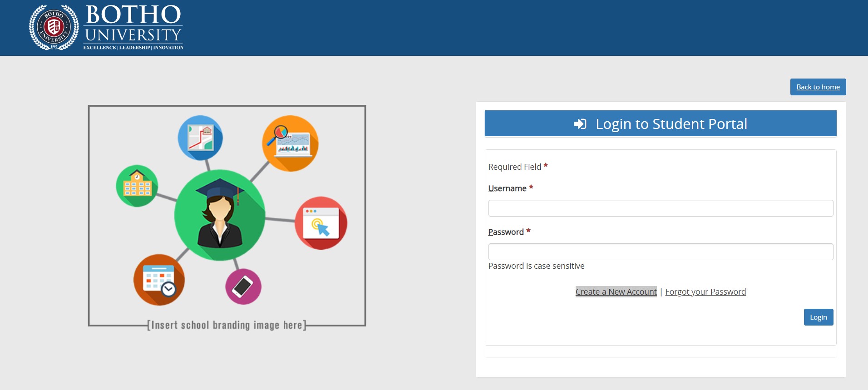Click the Username field label
868x390 pixels.
tap(507, 188)
